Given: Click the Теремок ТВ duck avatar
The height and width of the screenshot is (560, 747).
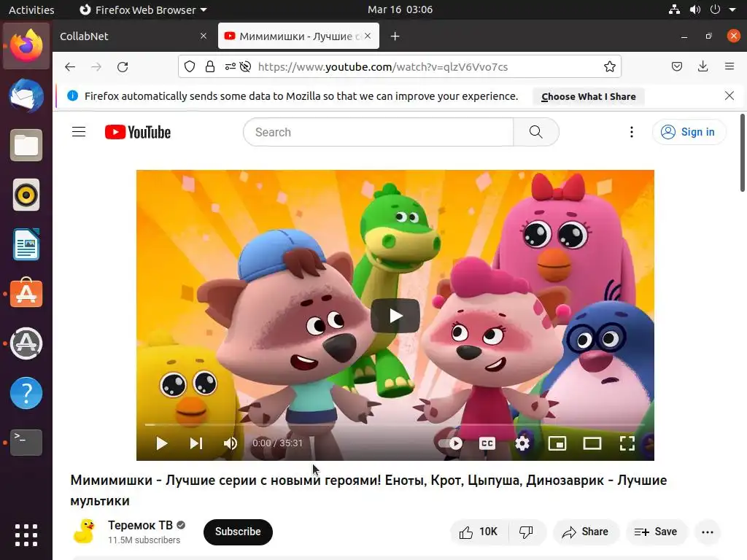Looking at the screenshot, I should point(85,532).
